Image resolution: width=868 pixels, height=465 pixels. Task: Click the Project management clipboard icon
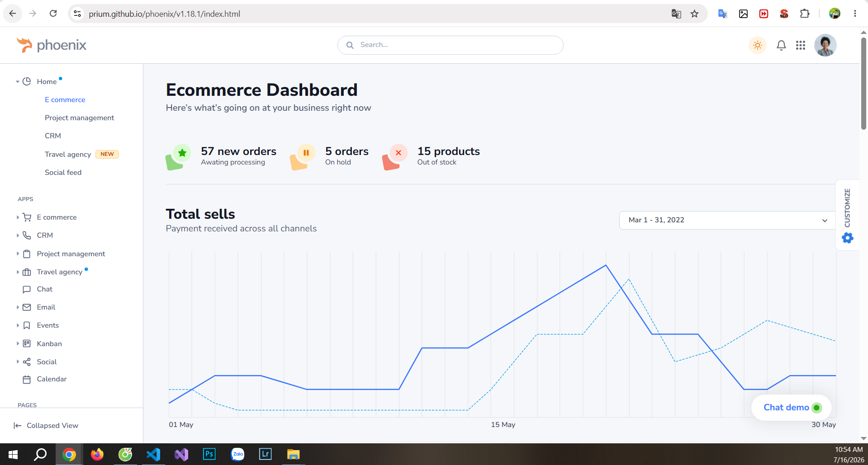tap(27, 254)
